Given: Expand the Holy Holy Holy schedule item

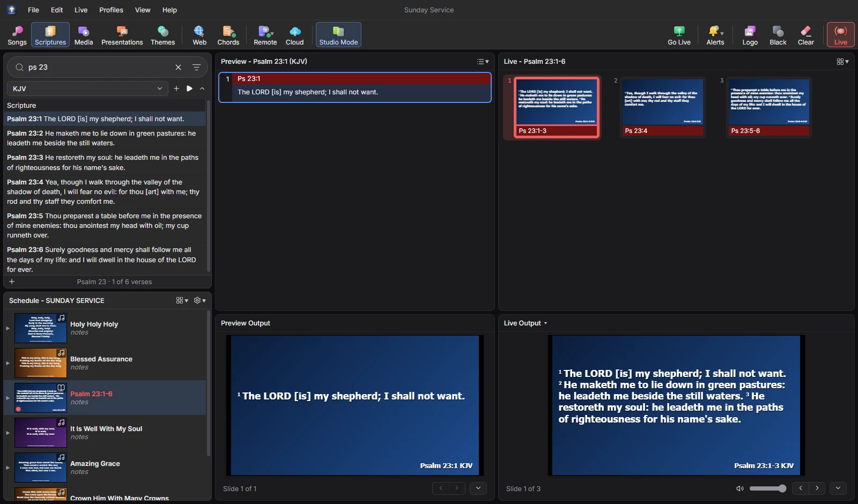Looking at the screenshot, I should point(8,328).
